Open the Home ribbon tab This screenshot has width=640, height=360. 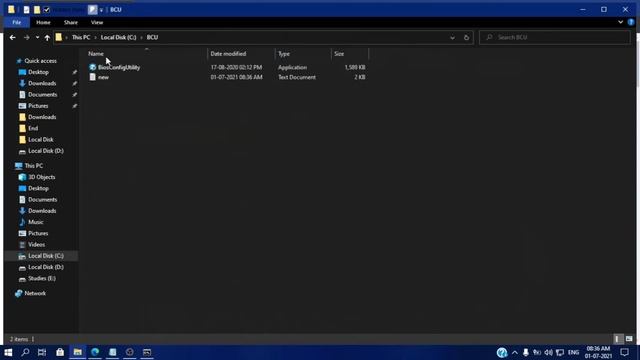click(43, 22)
